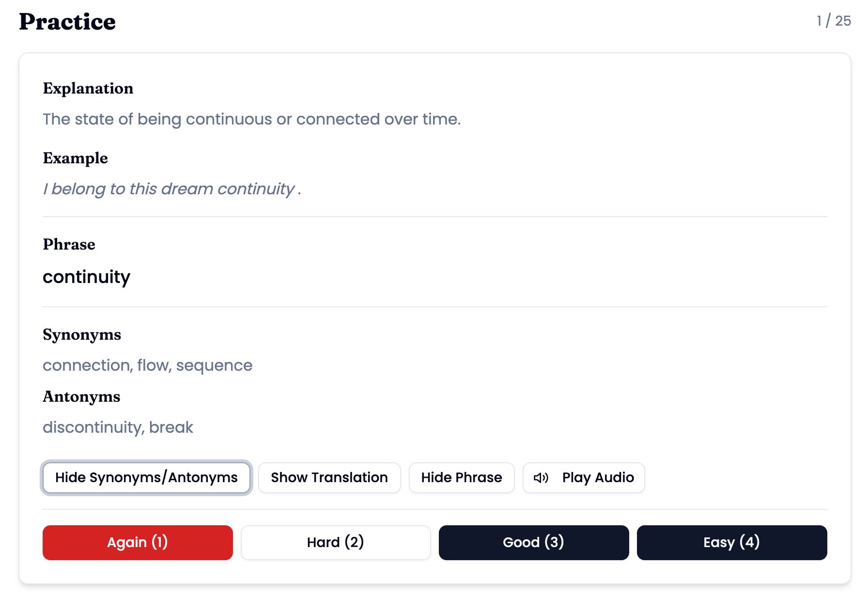Click the synonyms list "connection, flow, sequence"
Image resolution: width=868 pixels, height=597 pixels.
pyautogui.click(x=147, y=365)
